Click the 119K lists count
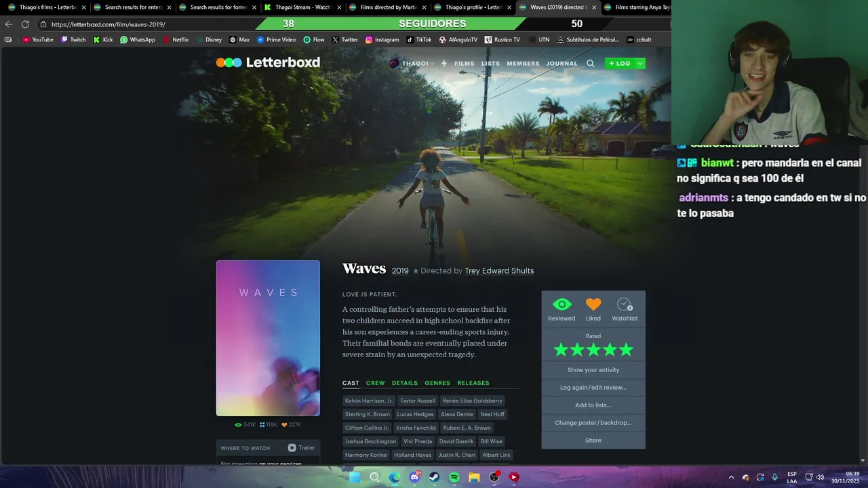The image size is (868, 488). (x=269, y=425)
